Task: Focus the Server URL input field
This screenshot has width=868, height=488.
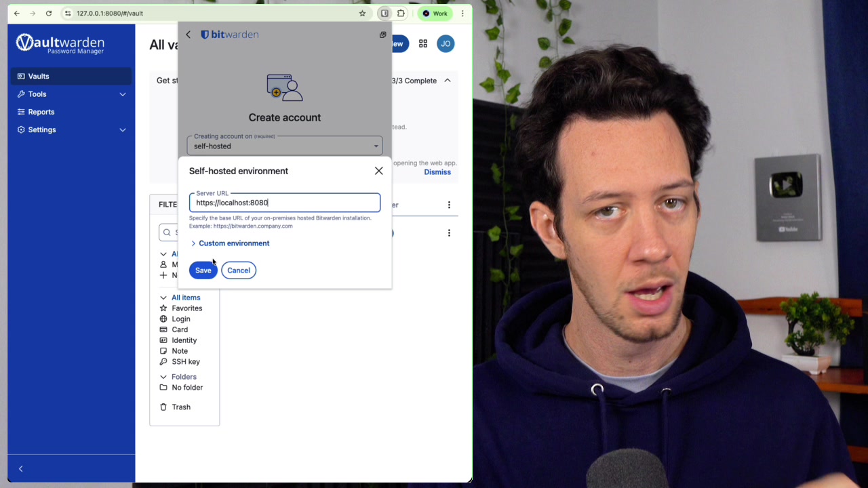Action: pos(285,203)
